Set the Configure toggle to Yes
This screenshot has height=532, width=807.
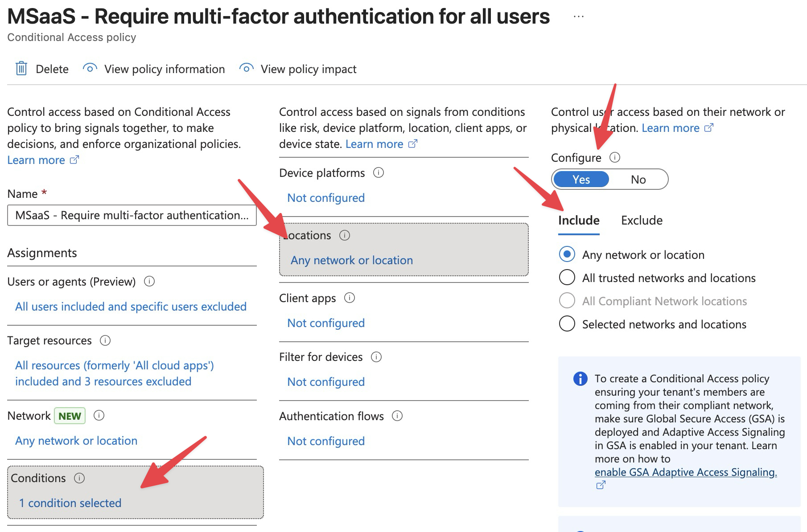(x=581, y=180)
